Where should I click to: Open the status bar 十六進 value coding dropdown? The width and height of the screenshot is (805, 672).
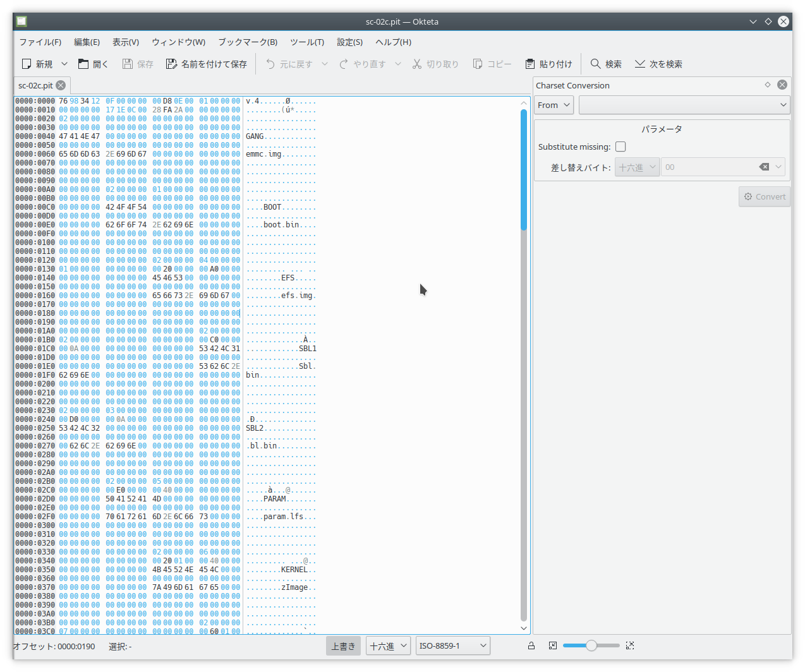tap(388, 646)
